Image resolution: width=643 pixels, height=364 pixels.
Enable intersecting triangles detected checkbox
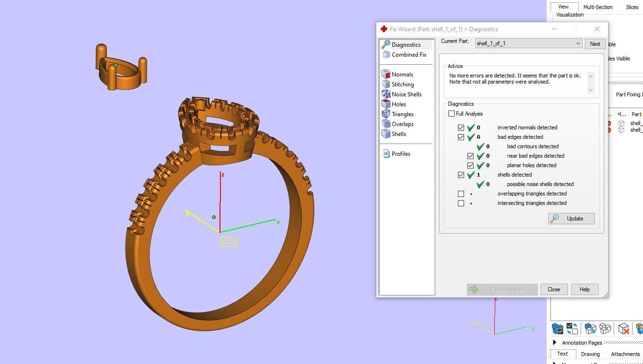tap(461, 203)
